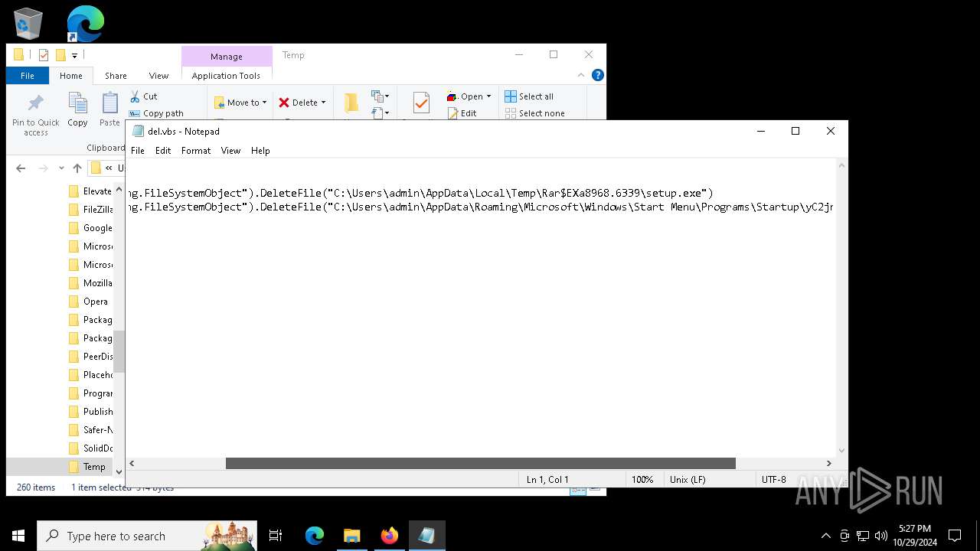Switch to the Explorer View tab
Screen dimensions: 980x551
click(158, 76)
